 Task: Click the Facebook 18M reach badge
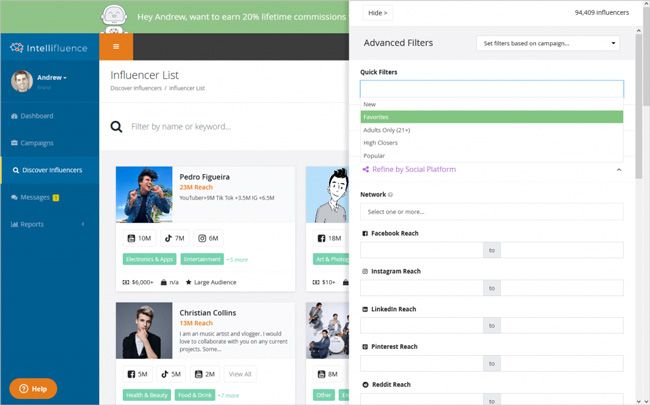click(330, 238)
